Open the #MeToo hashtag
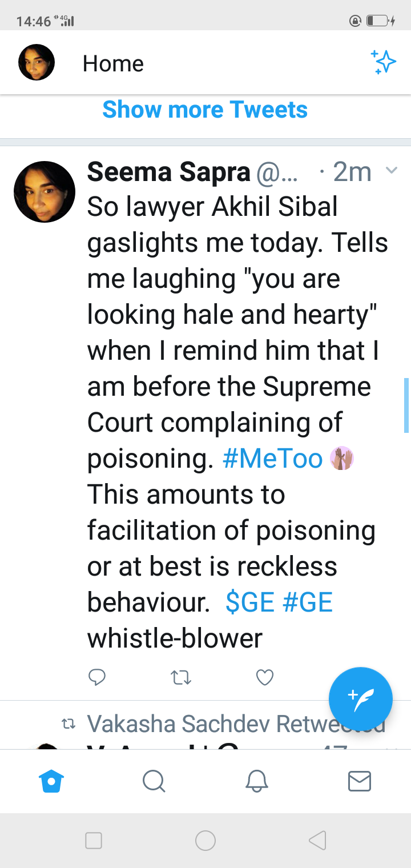 click(x=272, y=459)
